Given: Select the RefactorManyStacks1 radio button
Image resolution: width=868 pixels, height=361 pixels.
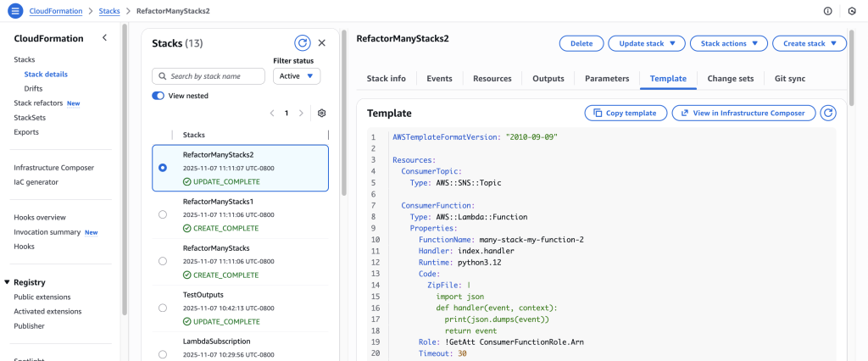Looking at the screenshot, I should click(163, 215).
